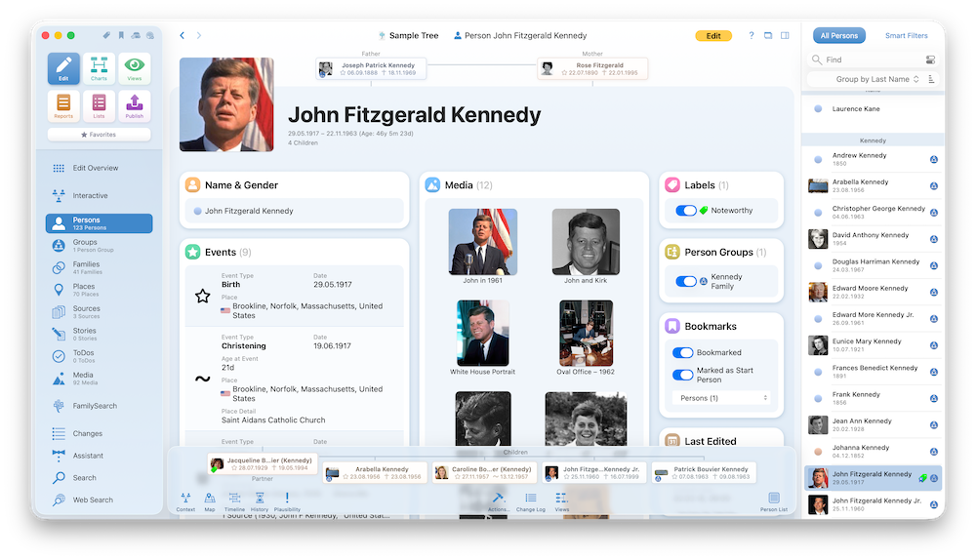Image resolution: width=976 pixels, height=560 pixels.
Task: Open child Patrick Bouvier Kennedy card
Action: pyautogui.click(x=704, y=473)
